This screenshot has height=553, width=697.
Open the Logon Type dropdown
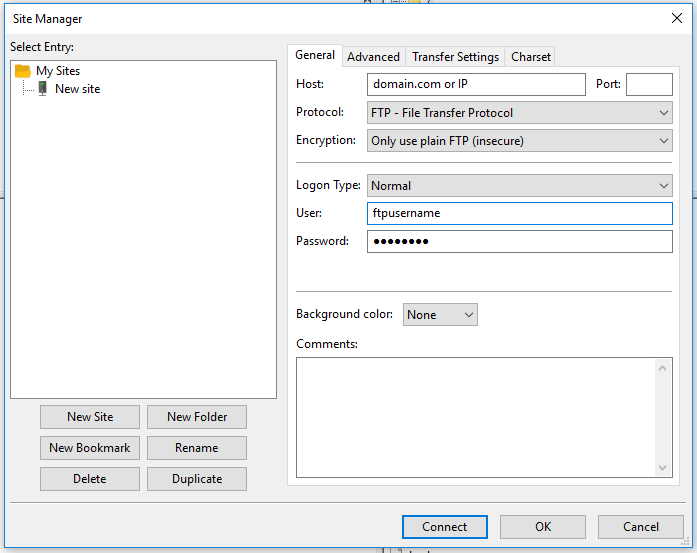click(x=520, y=185)
